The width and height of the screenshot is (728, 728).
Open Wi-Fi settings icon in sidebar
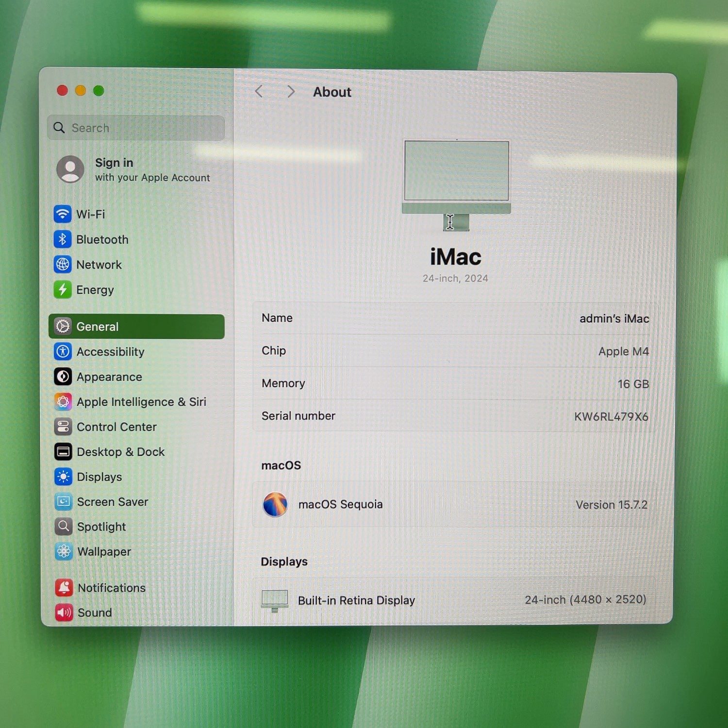coord(63,214)
